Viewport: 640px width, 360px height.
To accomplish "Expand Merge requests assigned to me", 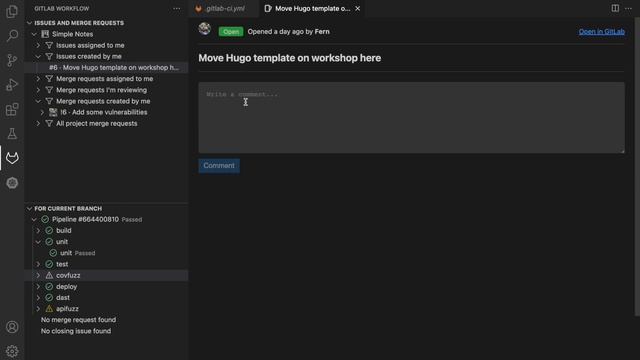I will pyautogui.click(x=38, y=79).
